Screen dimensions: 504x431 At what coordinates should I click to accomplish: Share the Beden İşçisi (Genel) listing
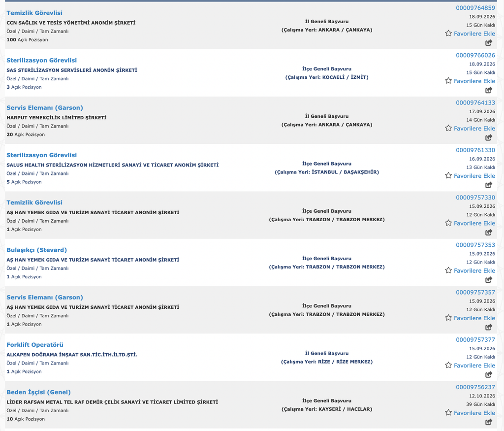coord(489,422)
